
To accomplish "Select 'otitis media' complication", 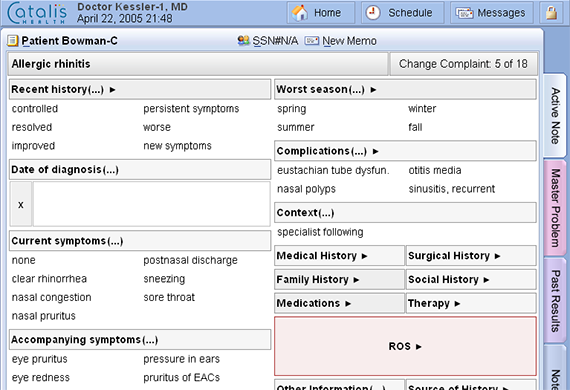I will tap(435, 170).
